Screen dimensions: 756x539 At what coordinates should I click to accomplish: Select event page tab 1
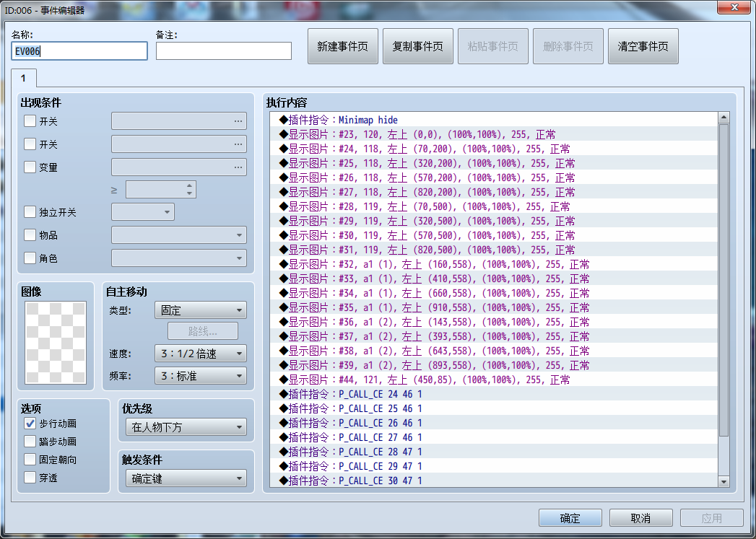coord(24,78)
